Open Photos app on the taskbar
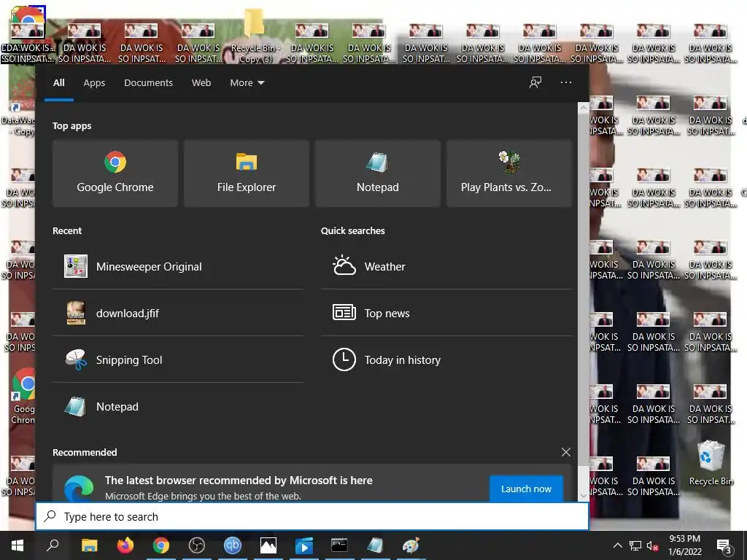The height and width of the screenshot is (560, 747). pos(268,545)
